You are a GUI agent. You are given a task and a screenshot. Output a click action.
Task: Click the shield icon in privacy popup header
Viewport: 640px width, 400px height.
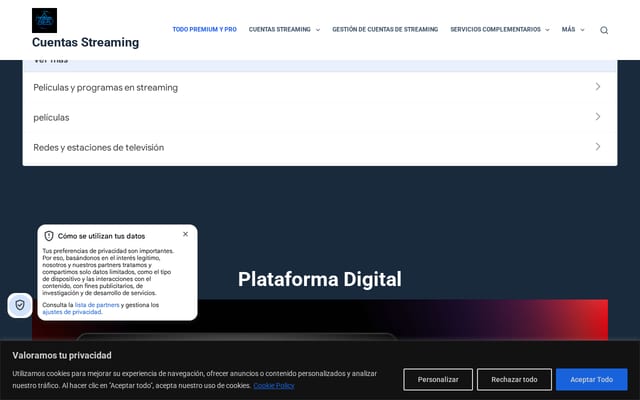(x=49, y=236)
